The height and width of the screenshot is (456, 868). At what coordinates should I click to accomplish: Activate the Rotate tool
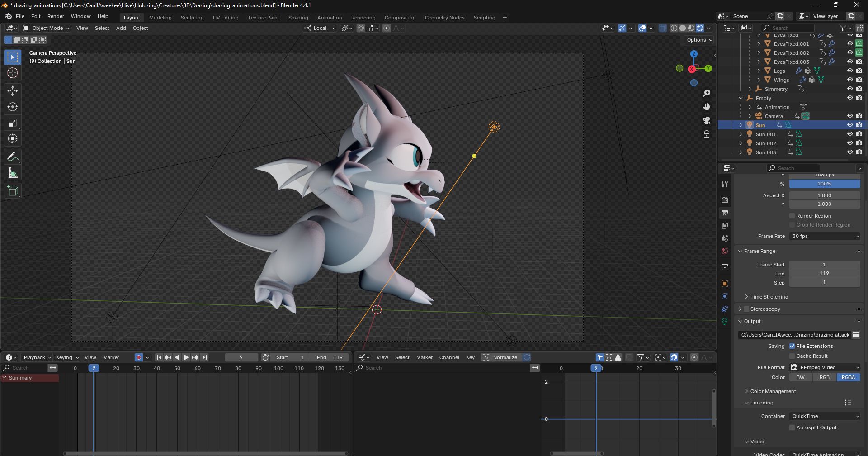(x=13, y=107)
